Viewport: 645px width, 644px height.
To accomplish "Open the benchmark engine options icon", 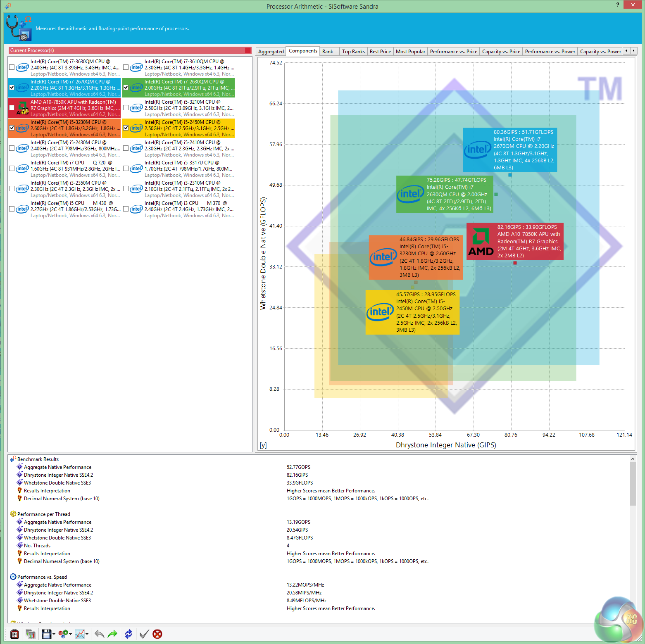I will click(14, 634).
